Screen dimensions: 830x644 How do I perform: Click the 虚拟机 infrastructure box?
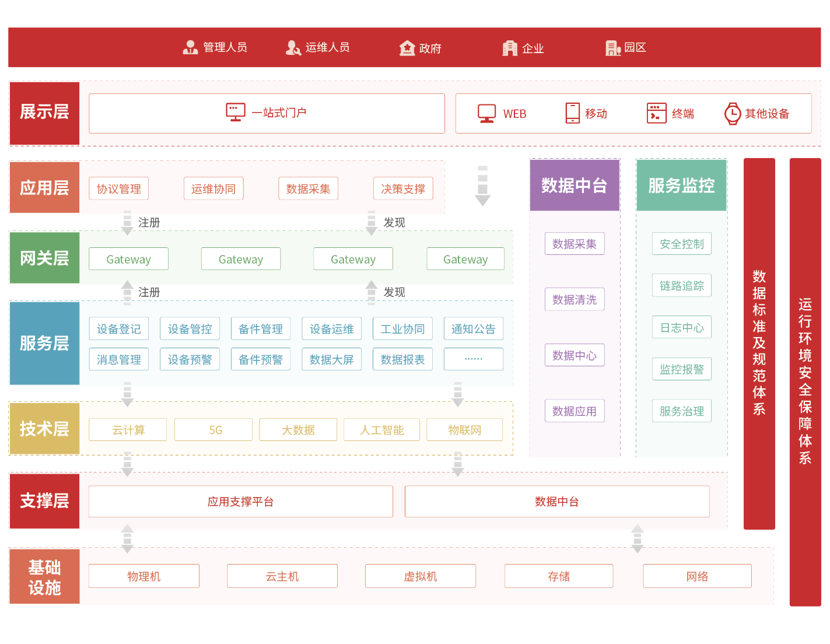pos(420,576)
